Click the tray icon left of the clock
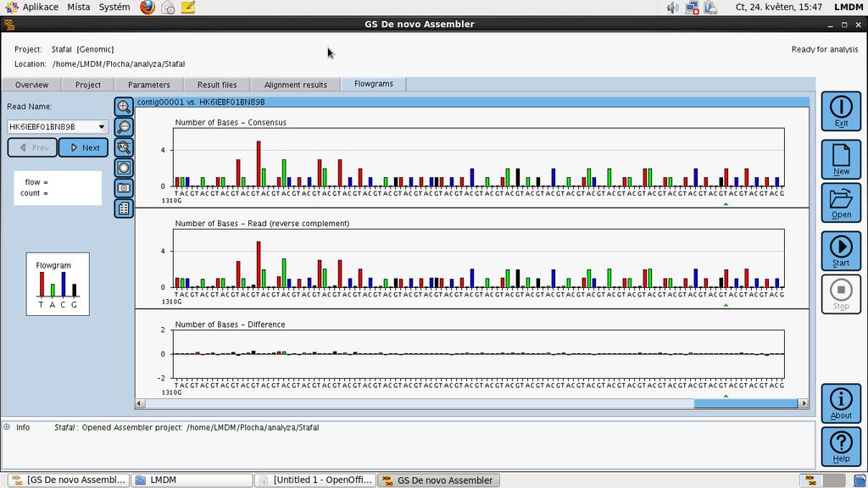This screenshot has width=868, height=488. click(711, 7)
